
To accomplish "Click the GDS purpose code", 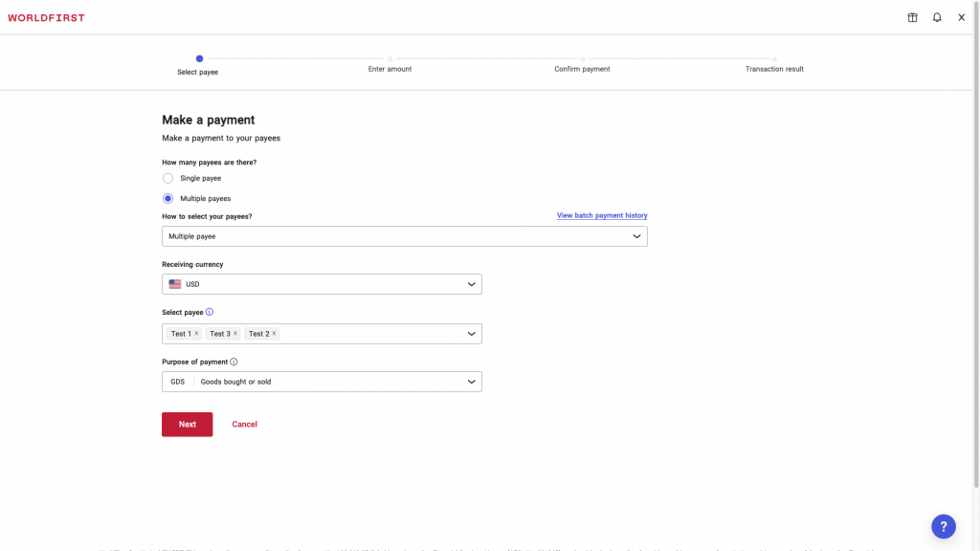I will click(177, 382).
